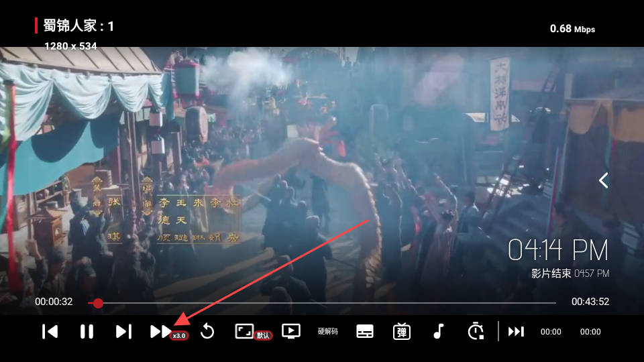Toggle the 硬解码 decoder mode
The height and width of the screenshot is (362, 644).
pos(327,331)
